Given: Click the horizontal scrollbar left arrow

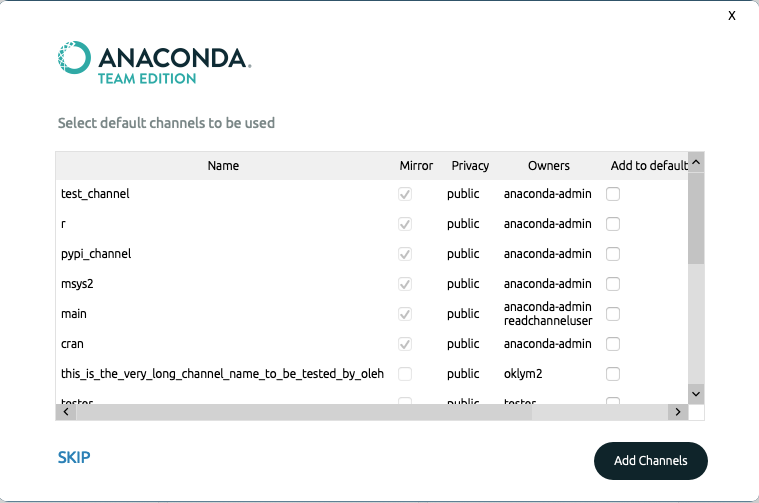Looking at the screenshot, I should pos(66,412).
